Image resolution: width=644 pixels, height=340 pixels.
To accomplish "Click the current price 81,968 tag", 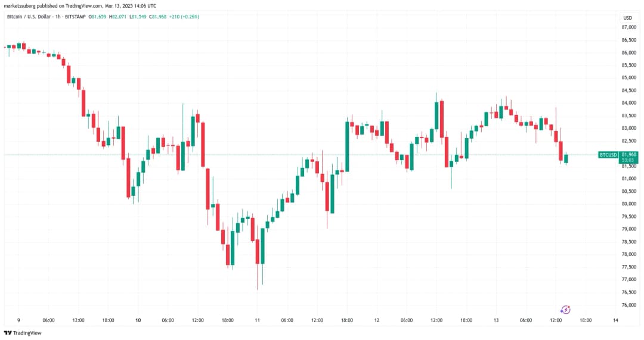I will 629,155.
